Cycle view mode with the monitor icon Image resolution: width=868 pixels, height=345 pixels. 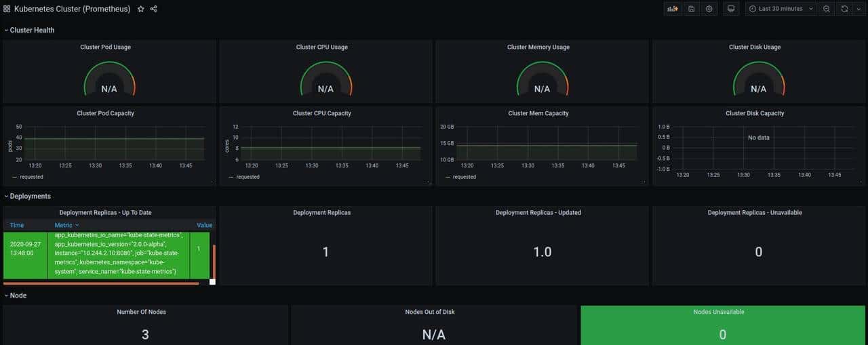click(730, 9)
